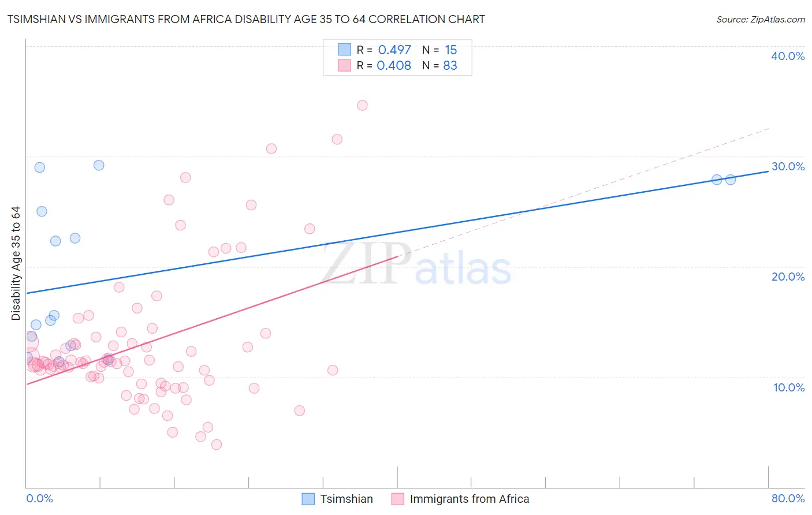Click the Tsimshian blue legend swatch at bottom

pos(308,499)
